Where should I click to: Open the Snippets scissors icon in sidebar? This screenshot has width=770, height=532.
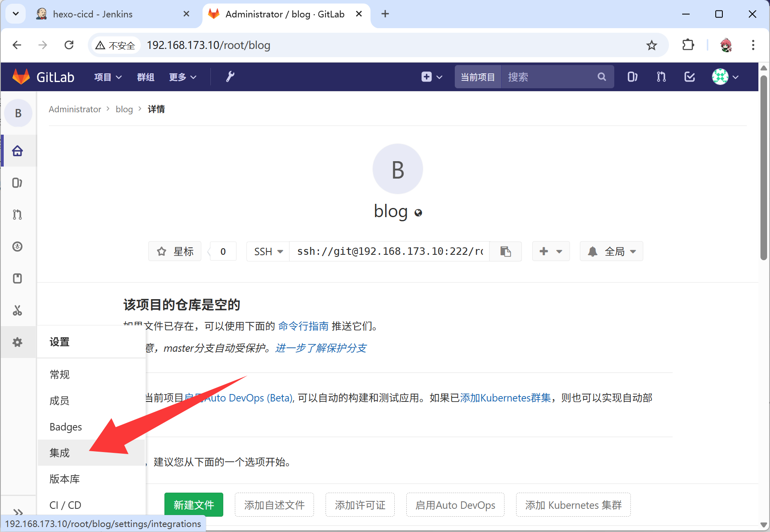coord(17,310)
